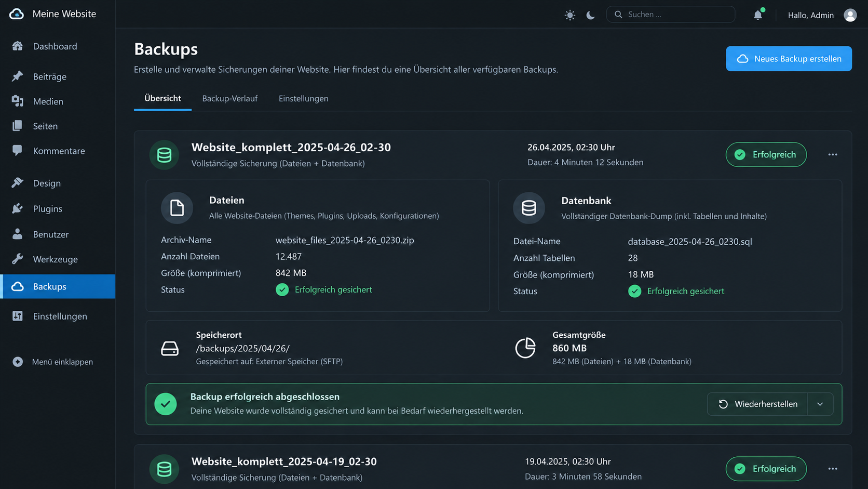Click the Einstellungen sliders icon in sidebar
The height and width of the screenshot is (489, 868).
[18, 316]
